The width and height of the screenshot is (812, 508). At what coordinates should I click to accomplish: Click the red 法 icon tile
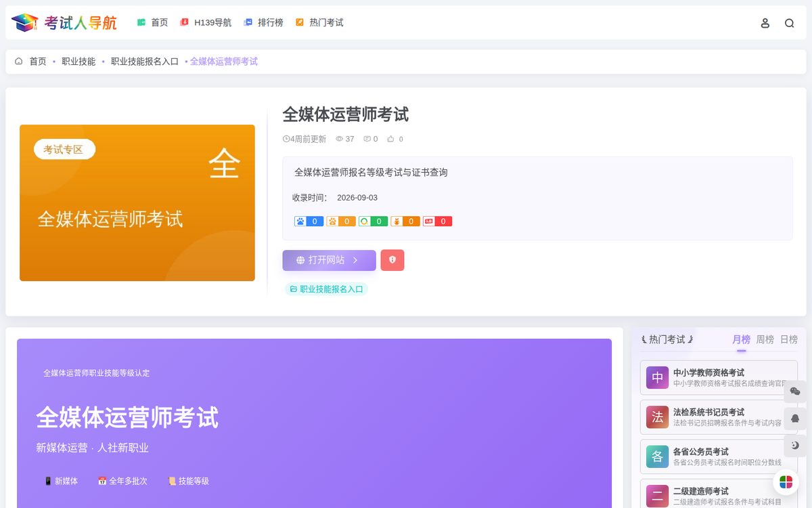(657, 417)
